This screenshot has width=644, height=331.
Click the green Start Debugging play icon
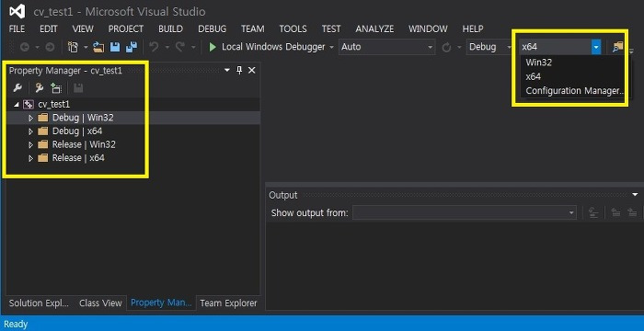213,47
